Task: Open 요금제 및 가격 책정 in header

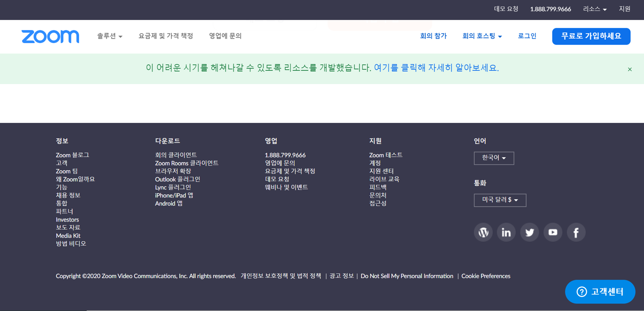Action: 166,36
